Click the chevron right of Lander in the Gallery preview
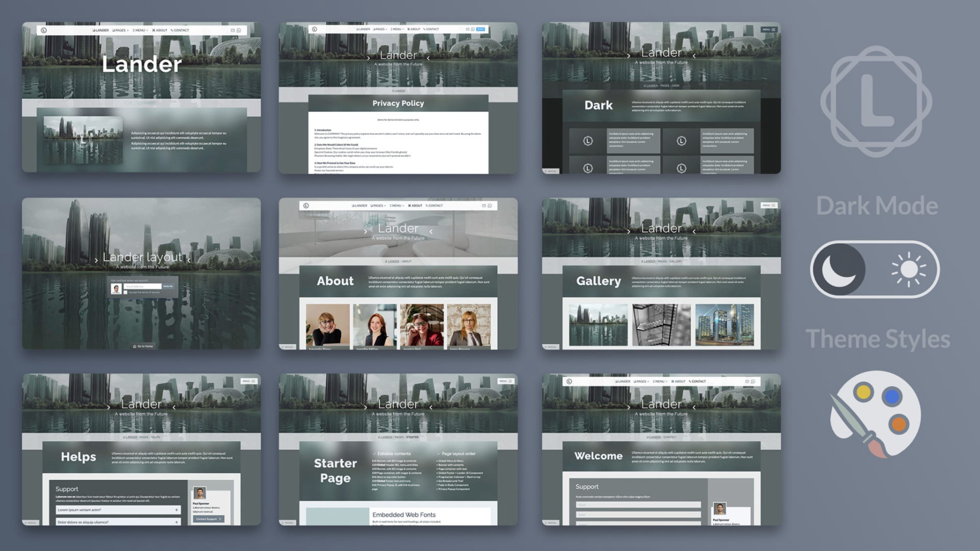This screenshot has width=980, height=551. 694,231
